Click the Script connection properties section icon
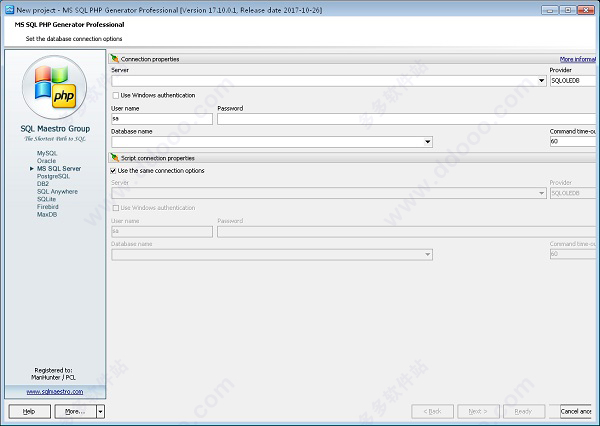The image size is (600, 426). [x=114, y=157]
